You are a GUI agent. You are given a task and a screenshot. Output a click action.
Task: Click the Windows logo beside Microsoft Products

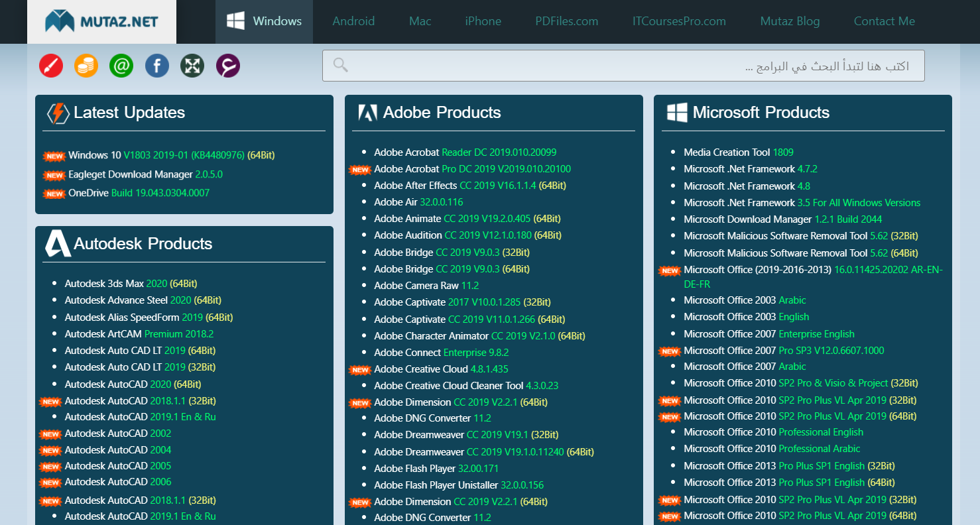[677, 113]
